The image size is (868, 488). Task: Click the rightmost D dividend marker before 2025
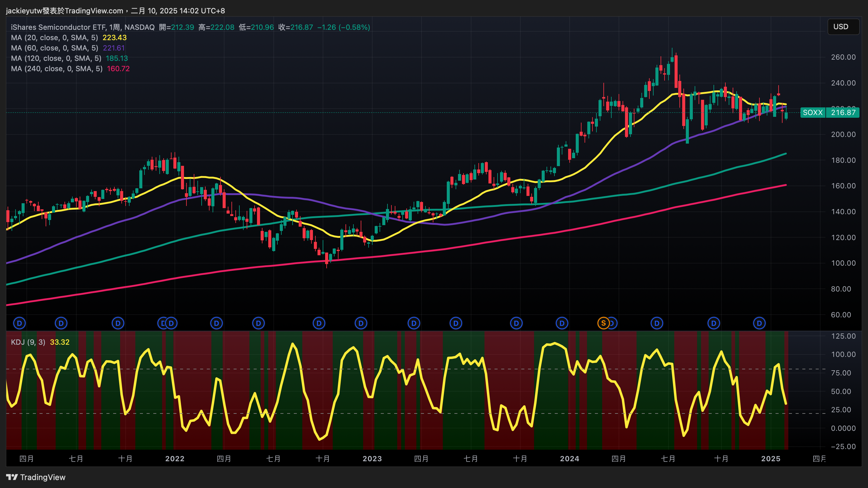coord(759,323)
